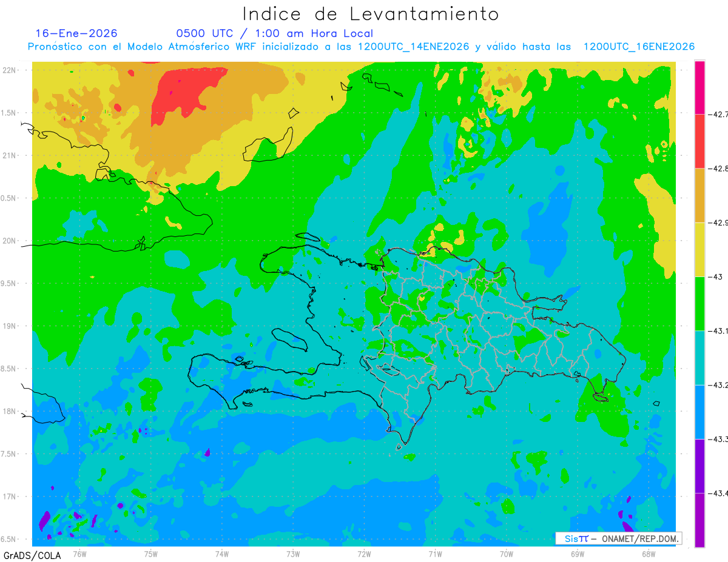
Task: Click the legend value '-43.4'
Action: (718, 493)
